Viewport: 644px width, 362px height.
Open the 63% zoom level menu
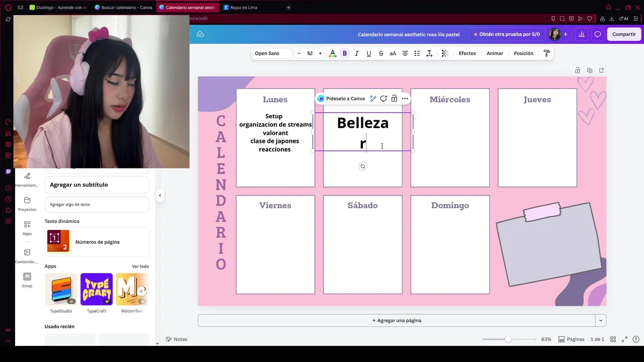546,339
